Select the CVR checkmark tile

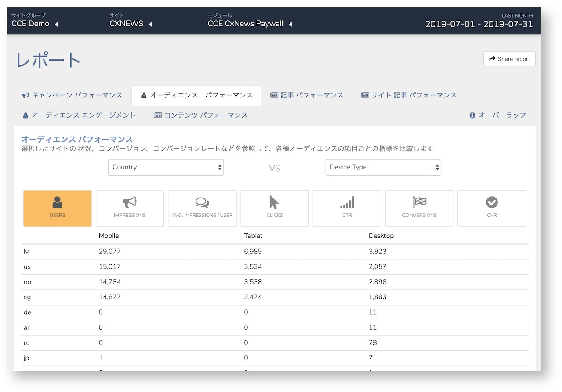492,208
